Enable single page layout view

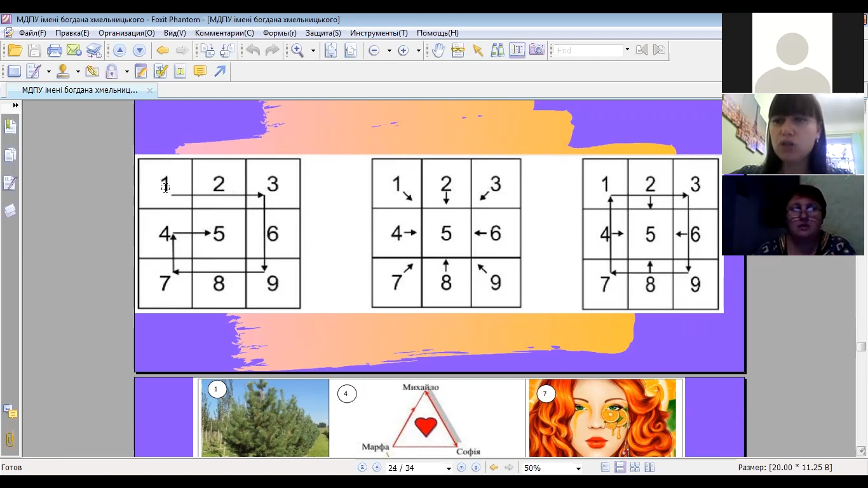606,468
